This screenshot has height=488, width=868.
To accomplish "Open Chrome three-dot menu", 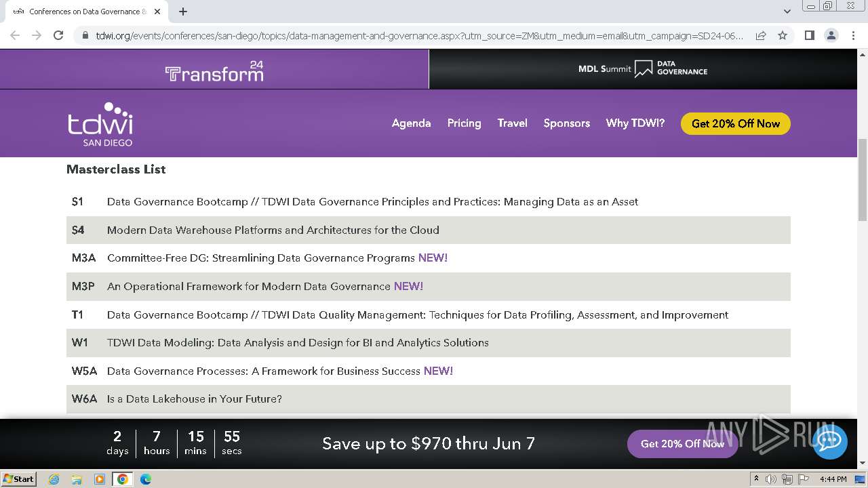I will tap(852, 35).
